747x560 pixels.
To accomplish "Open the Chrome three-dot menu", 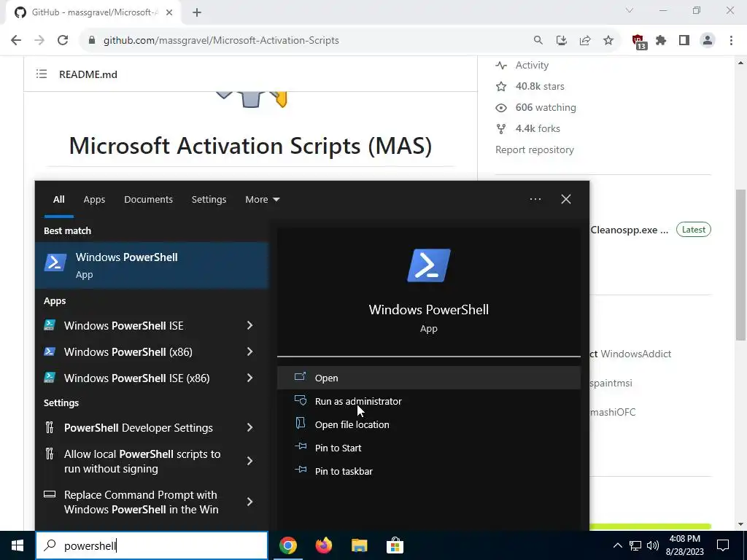I will pyautogui.click(x=731, y=41).
